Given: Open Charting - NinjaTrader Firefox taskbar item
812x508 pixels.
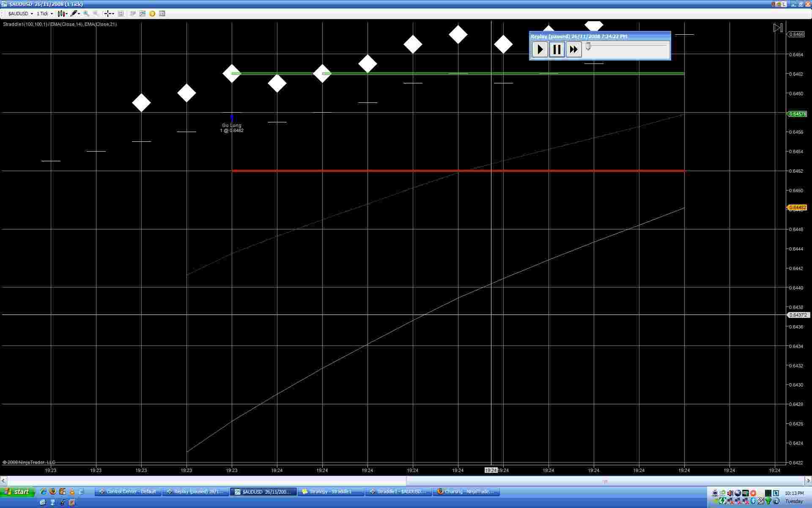Looking at the screenshot, I should [466, 491].
